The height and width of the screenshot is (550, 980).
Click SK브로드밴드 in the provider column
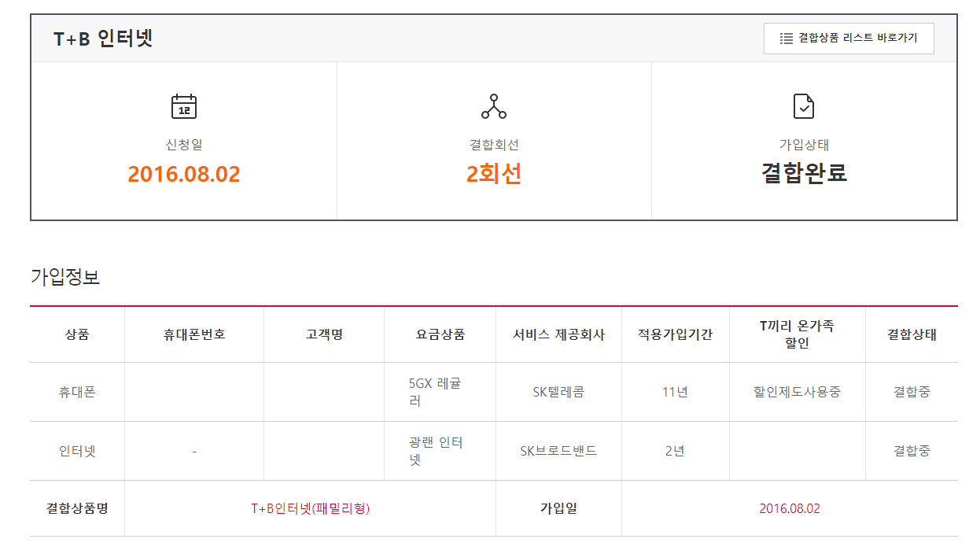(558, 451)
